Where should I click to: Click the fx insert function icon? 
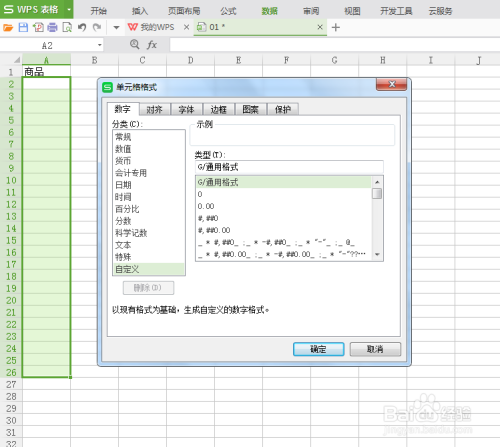(x=152, y=45)
